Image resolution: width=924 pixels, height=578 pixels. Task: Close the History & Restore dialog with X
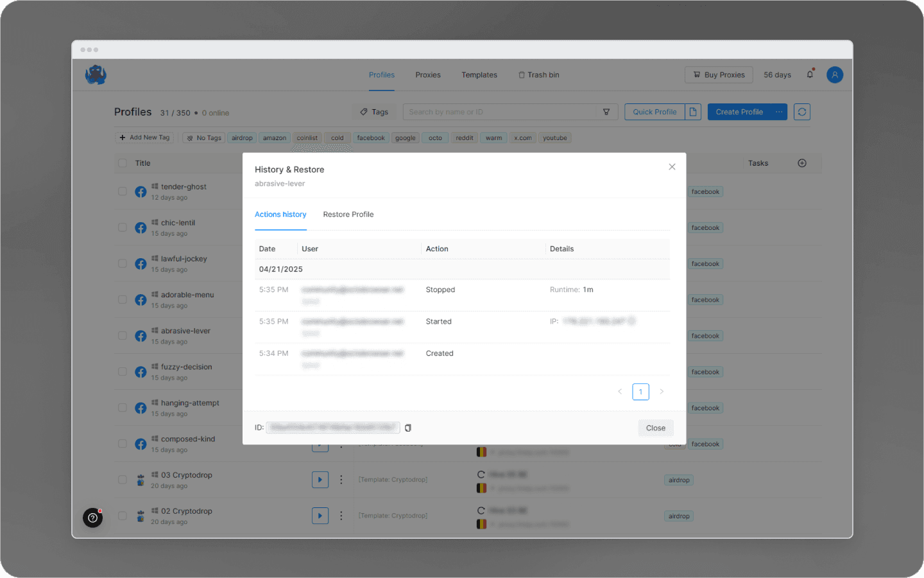(672, 167)
